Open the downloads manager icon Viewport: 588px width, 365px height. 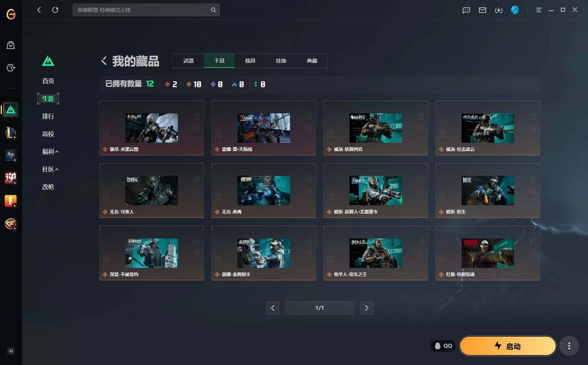pyautogui.click(x=499, y=10)
